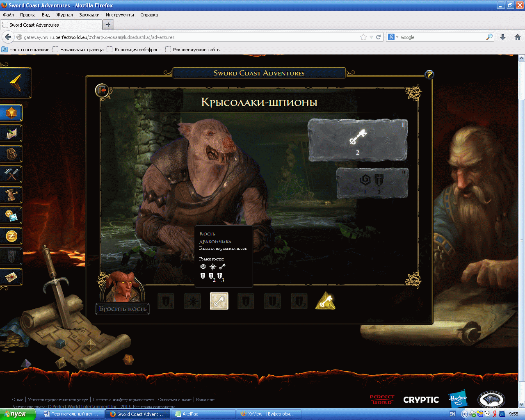Click the exit encounter door icon
The height and width of the screenshot is (420, 525).
click(102, 90)
